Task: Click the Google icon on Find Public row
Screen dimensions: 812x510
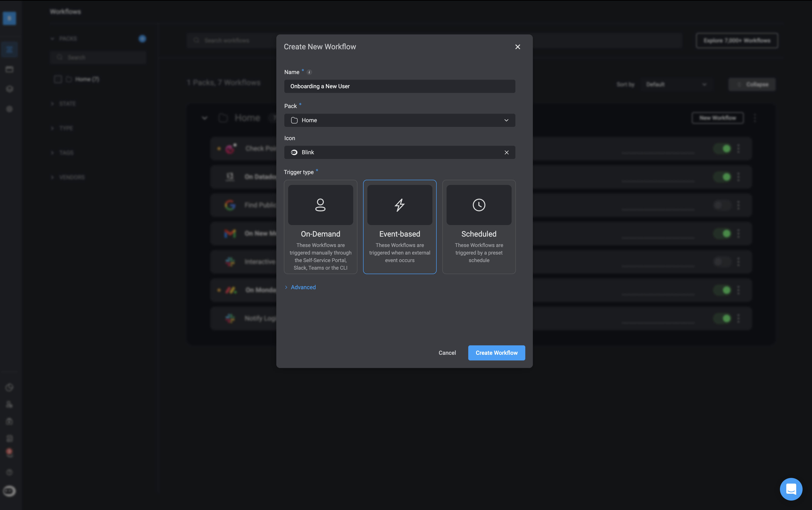Action: click(x=230, y=205)
